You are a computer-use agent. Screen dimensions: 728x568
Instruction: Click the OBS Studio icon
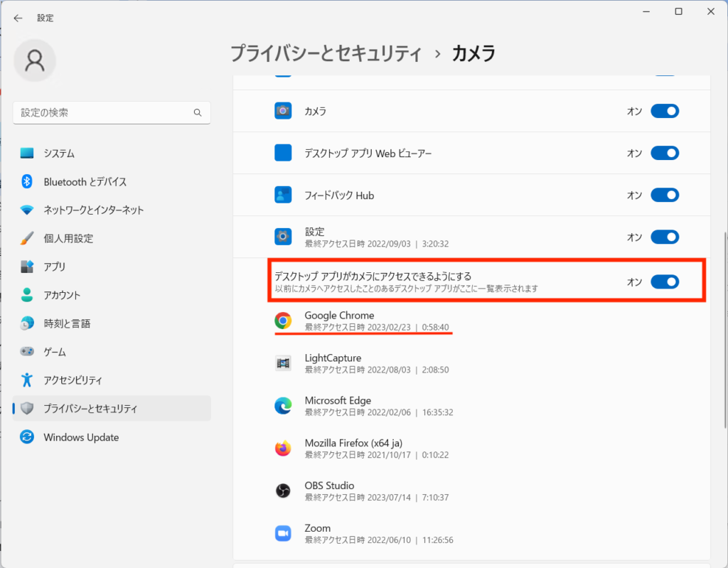[283, 491]
